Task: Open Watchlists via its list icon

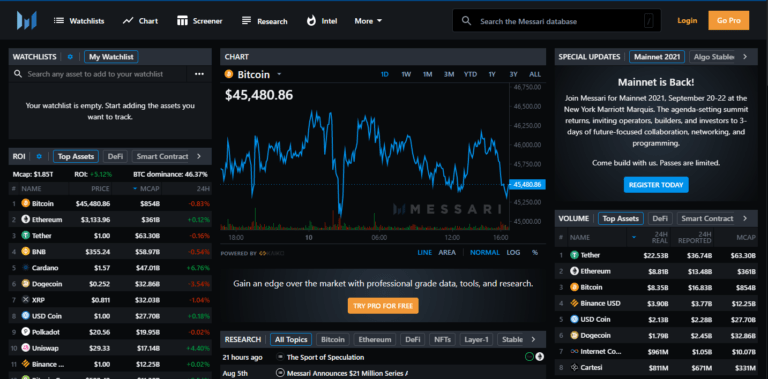Action: (x=59, y=21)
